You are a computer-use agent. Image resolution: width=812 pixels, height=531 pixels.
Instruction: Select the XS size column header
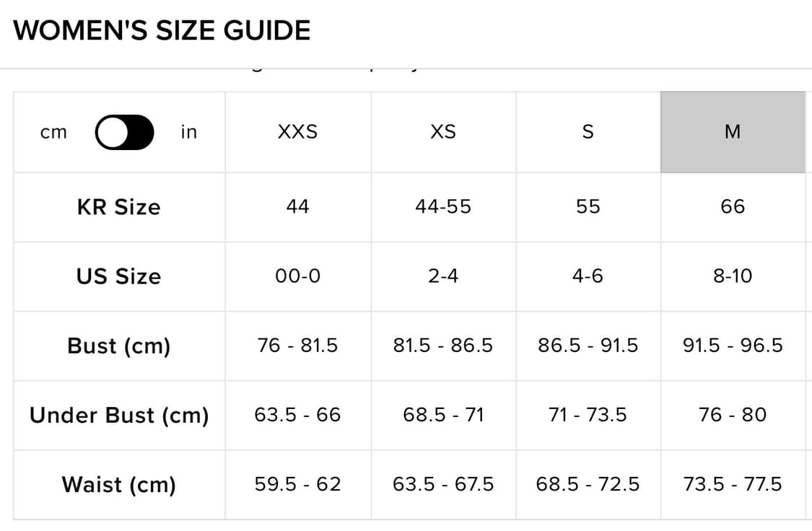pyautogui.click(x=443, y=132)
